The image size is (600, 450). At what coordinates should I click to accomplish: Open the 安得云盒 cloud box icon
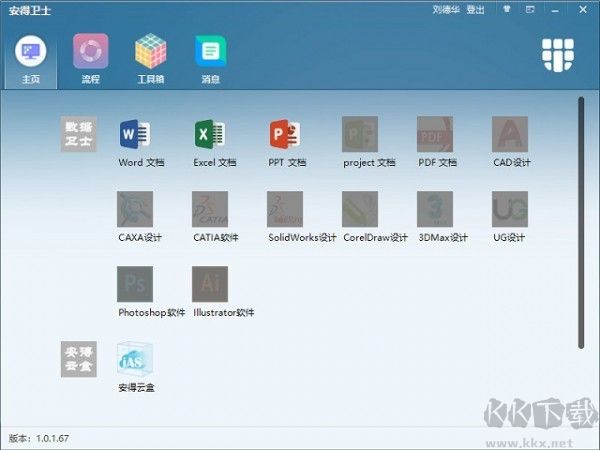(135, 359)
